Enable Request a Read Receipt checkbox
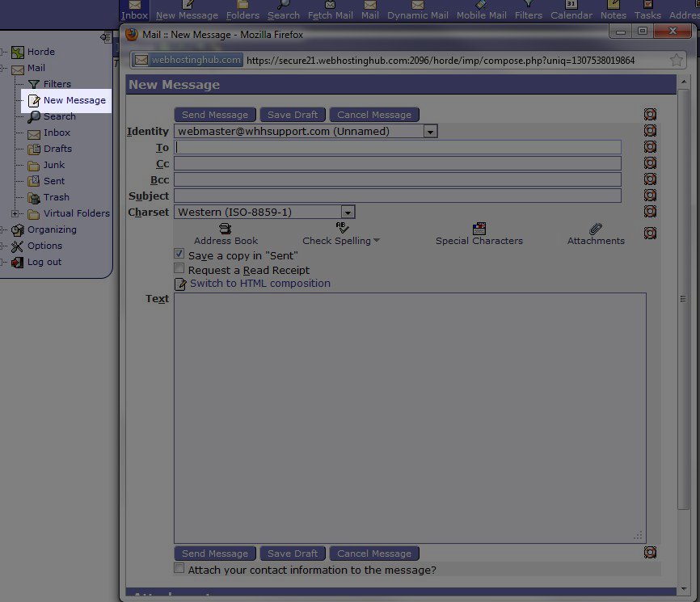Image resolution: width=700 pixels, height=602 pixels. click(x=179, y=269)
